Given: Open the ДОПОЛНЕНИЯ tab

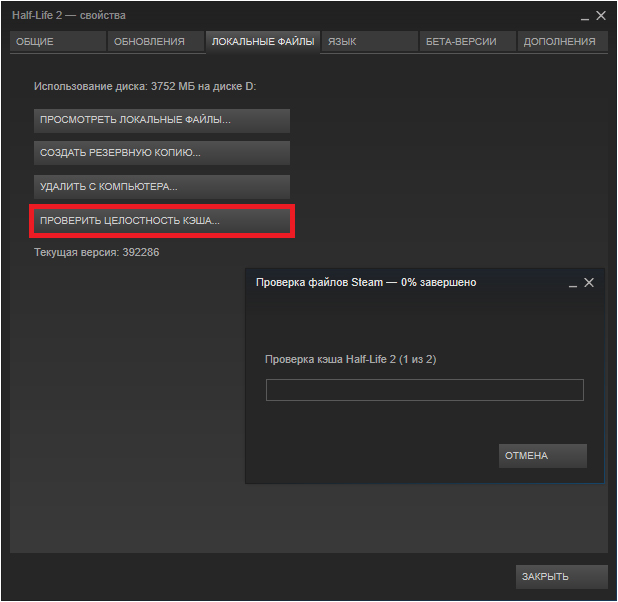Looking at the screenshot, I should click(562, 41).
